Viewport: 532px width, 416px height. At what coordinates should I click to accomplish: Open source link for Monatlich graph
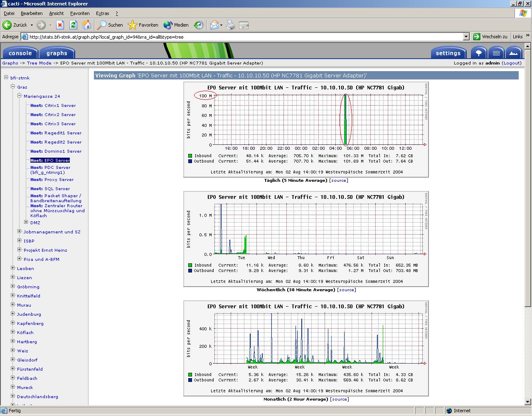click(x=339, y=399)
